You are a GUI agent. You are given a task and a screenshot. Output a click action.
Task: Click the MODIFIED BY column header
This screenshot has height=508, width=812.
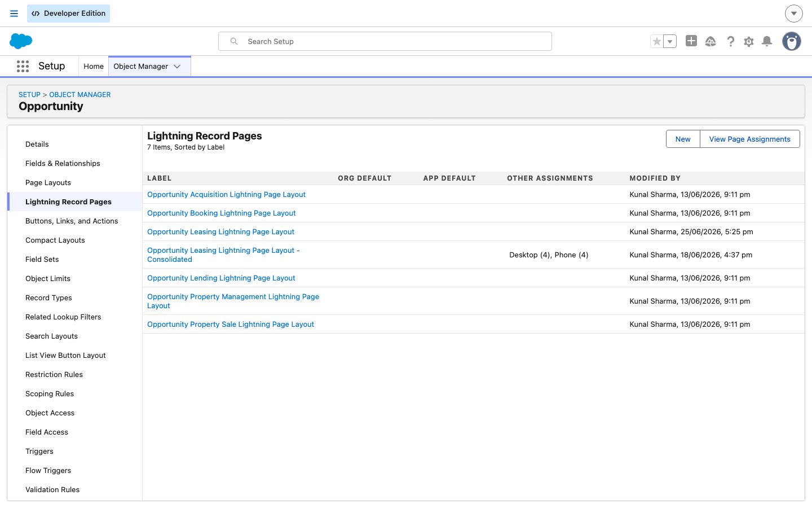point(655,178)
